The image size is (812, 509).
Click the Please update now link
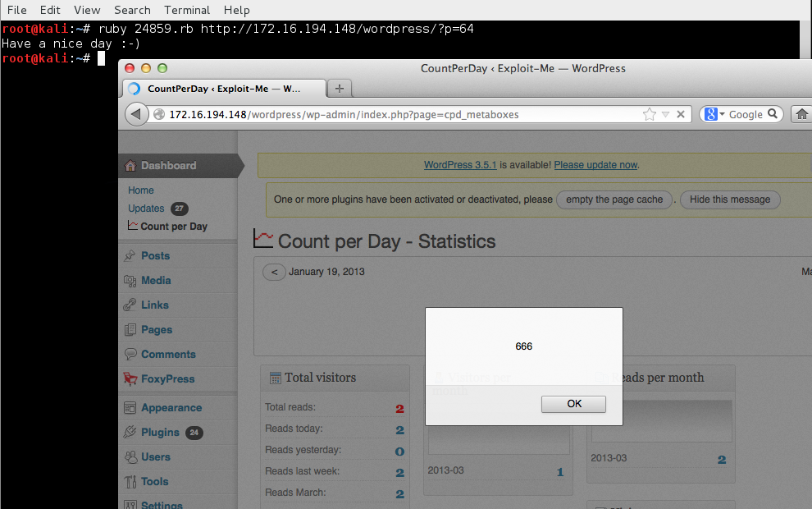(595, 165)
